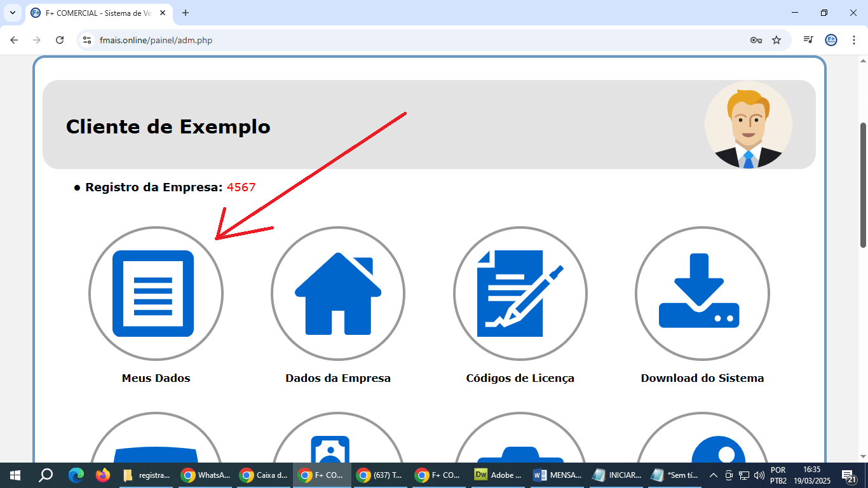This screenshot has height=488, width=868.
Task: Click the scrollbar up arrow
Action: pos(863,61)
